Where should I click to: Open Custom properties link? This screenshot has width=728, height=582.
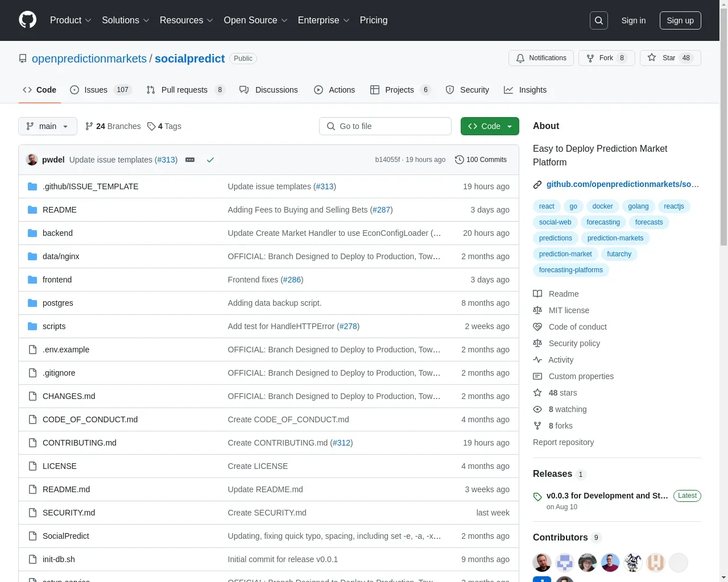(x=573, y=376)
